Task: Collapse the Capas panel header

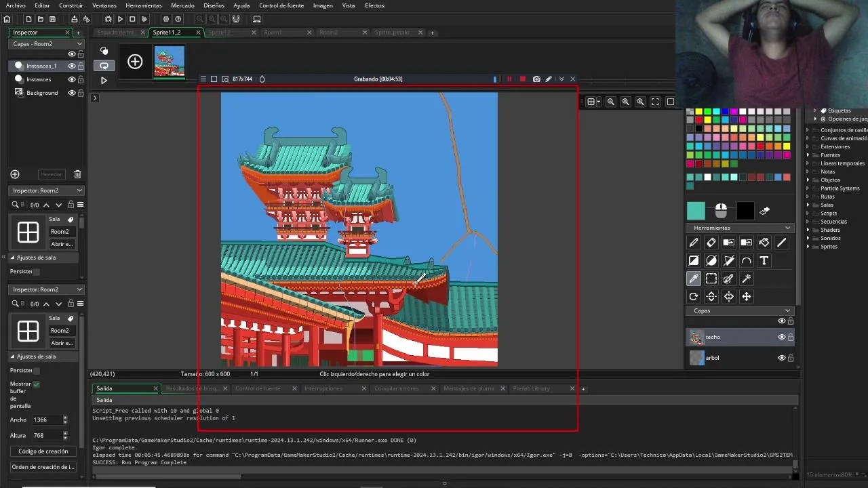Action: (x=787, y=310)
